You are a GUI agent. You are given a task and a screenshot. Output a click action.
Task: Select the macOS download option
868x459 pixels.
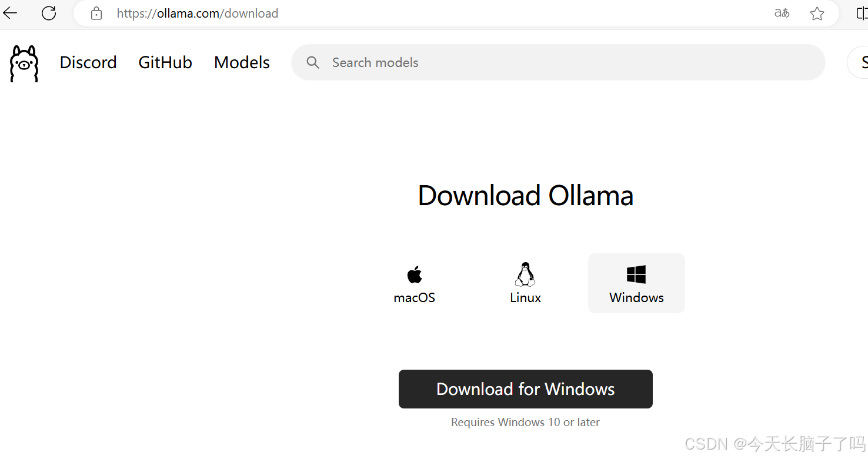click(415, 283)
